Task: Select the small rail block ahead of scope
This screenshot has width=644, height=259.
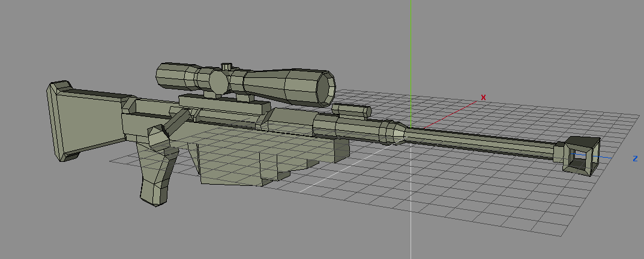Action: (x=351, y=111)
